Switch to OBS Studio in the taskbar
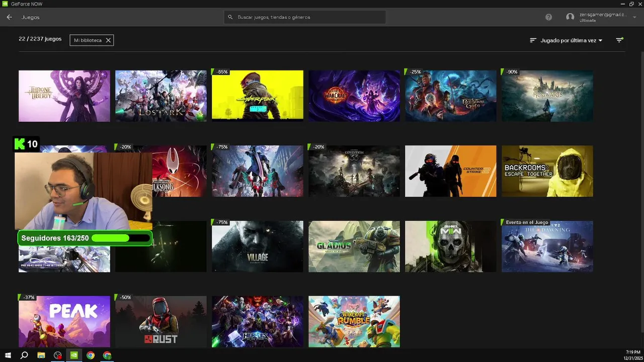 point(58,355)
